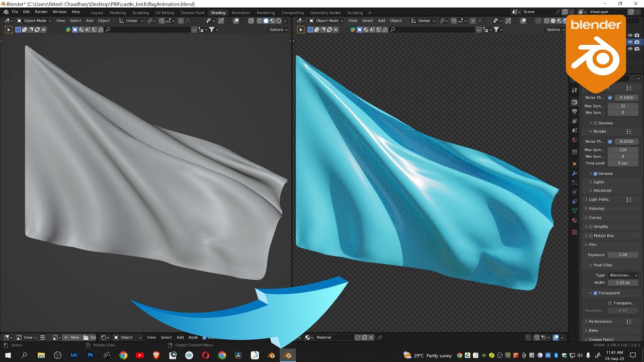The image size is (644, 362).
Task: Open the World properties tab icon
Action: (x=575, y=140)
